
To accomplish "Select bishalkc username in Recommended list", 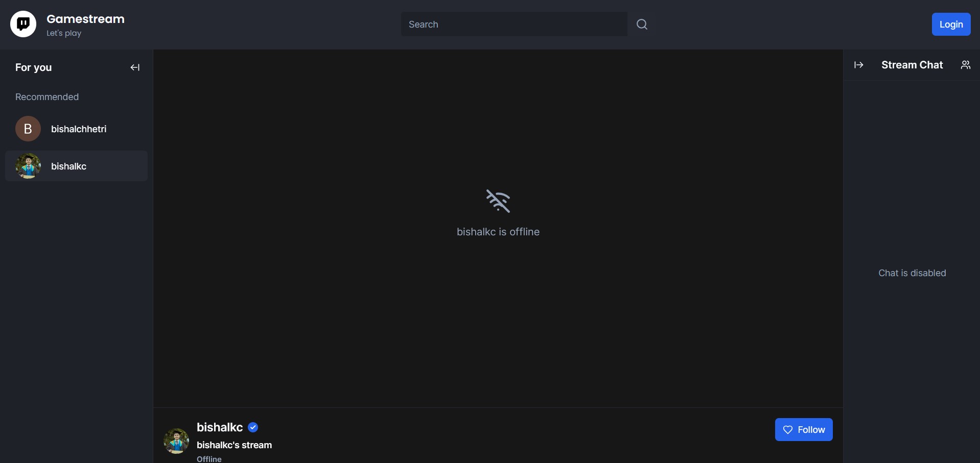I will point(68,166).
